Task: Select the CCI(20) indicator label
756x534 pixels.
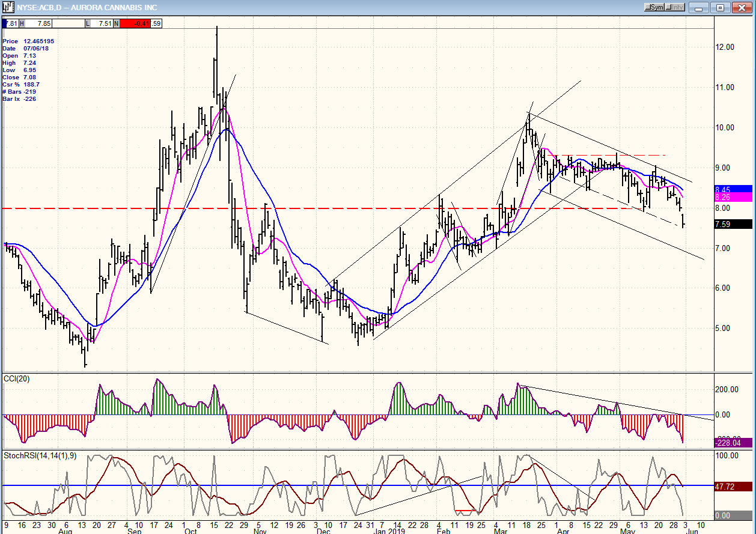Action: click(17, 378)
